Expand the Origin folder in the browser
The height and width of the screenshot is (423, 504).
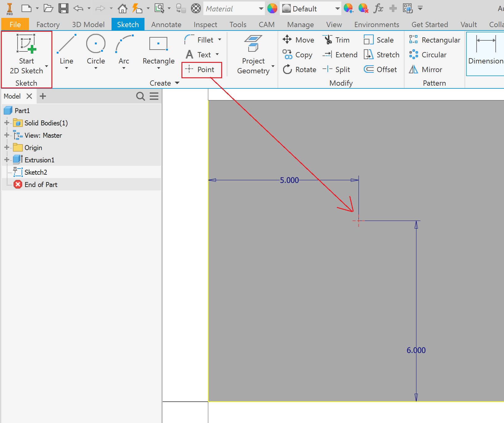pyautogui.click(x=6, y=148)
